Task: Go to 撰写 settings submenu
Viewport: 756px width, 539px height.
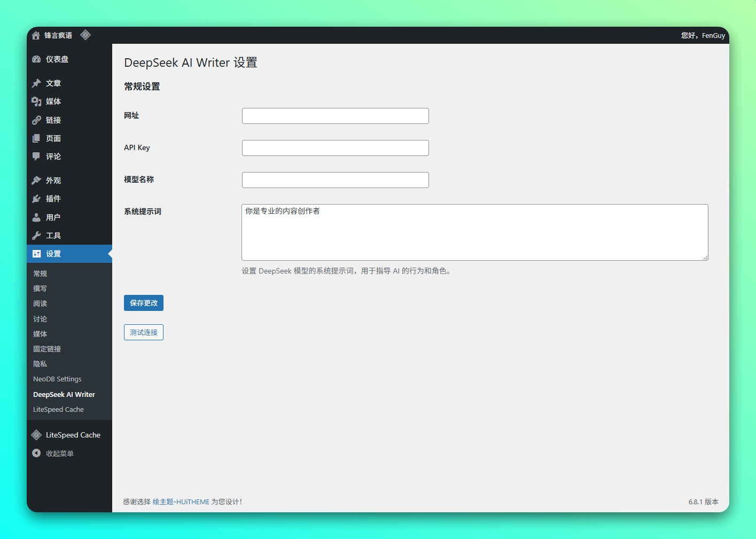Action: pos(40,288)
